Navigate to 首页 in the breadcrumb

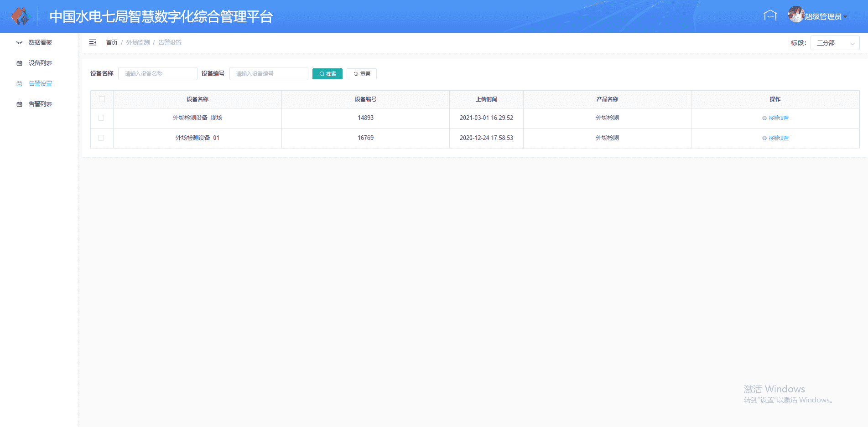point(112,42)
